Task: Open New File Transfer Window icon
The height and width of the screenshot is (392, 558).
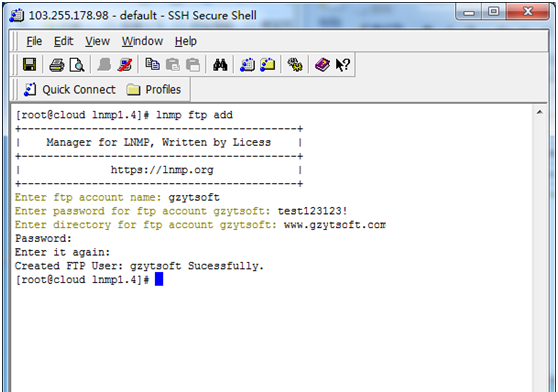Action: click(268, 65)
